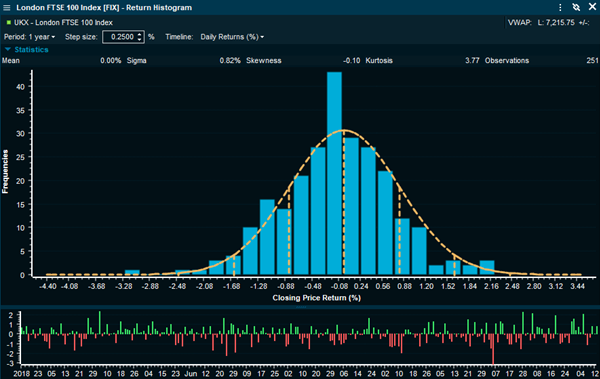Click the tallest histogram bar above 40
This screenshot has width=600, height=379.
[x=334, y=173]
